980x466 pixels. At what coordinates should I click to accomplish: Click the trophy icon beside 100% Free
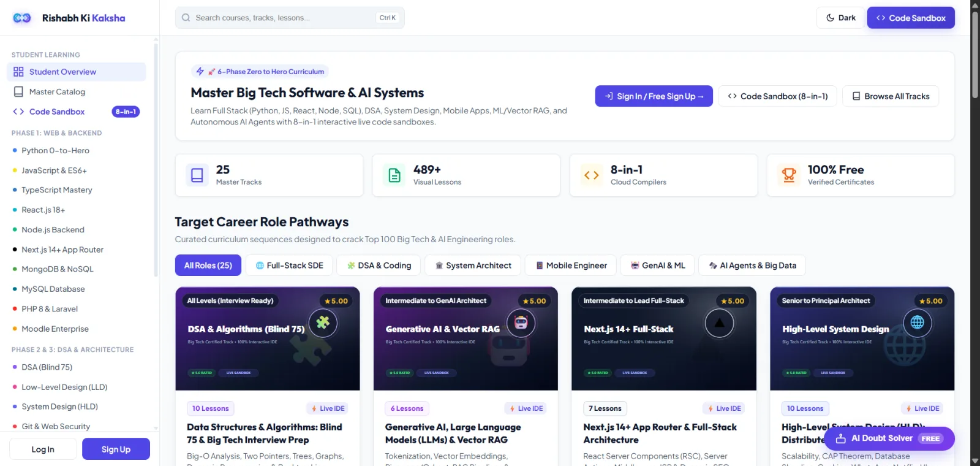point(789,175)
